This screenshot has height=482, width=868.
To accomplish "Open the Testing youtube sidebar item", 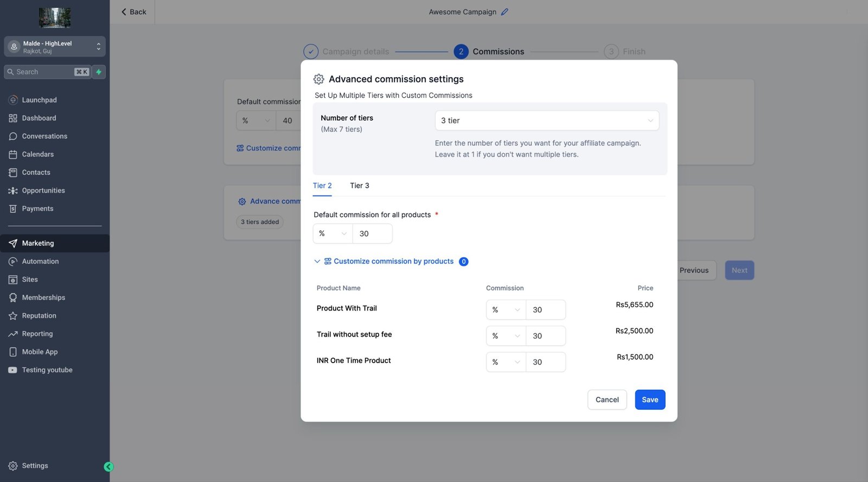I will pos(47,370).
